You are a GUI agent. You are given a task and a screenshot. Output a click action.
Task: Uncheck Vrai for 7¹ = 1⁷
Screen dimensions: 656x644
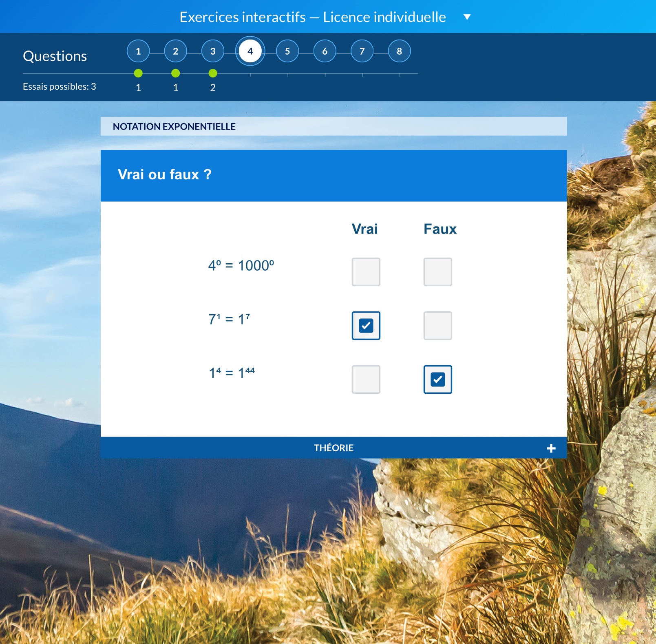pyautogui.click(x=366, y=326)
